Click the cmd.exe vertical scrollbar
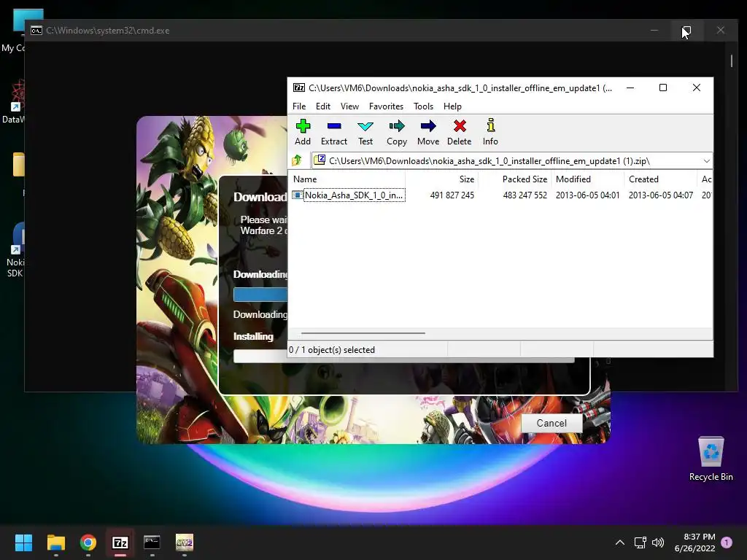The height and width of the screenshot is (560, 747). [732, 61]
